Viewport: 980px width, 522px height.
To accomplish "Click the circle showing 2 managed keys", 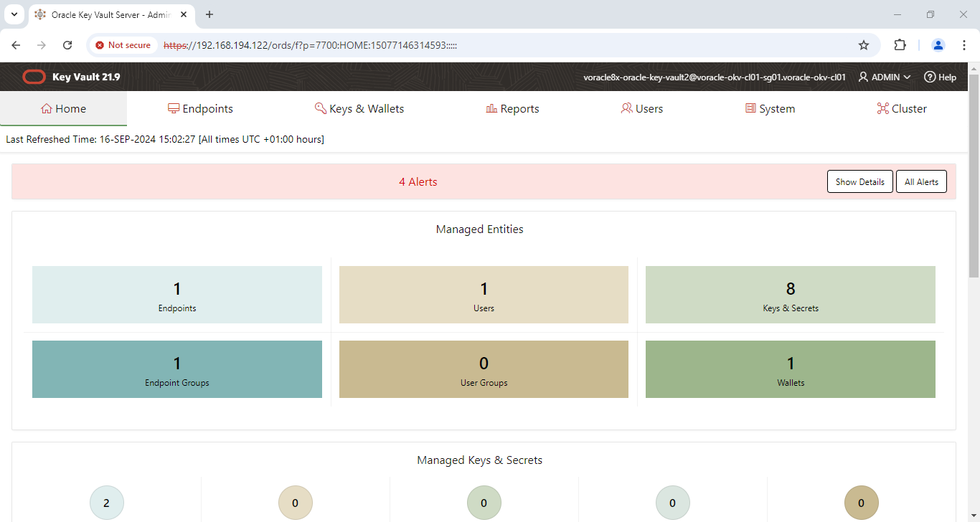I will [x=107, y=503].
